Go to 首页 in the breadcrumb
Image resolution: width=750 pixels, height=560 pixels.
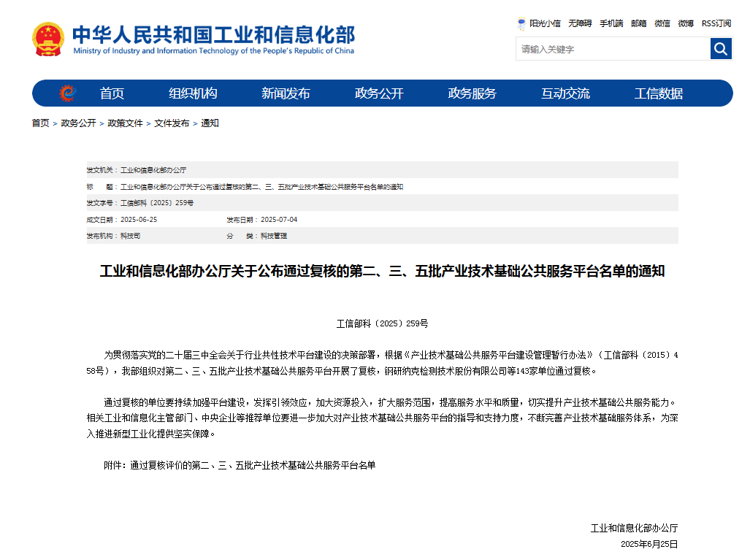pyautogui.click(x=41, y=123)
